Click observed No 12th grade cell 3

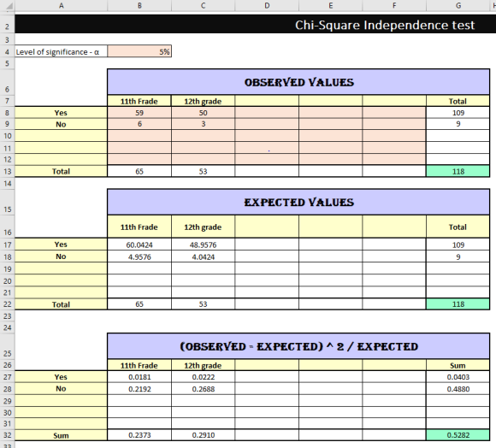coord(203,124)
